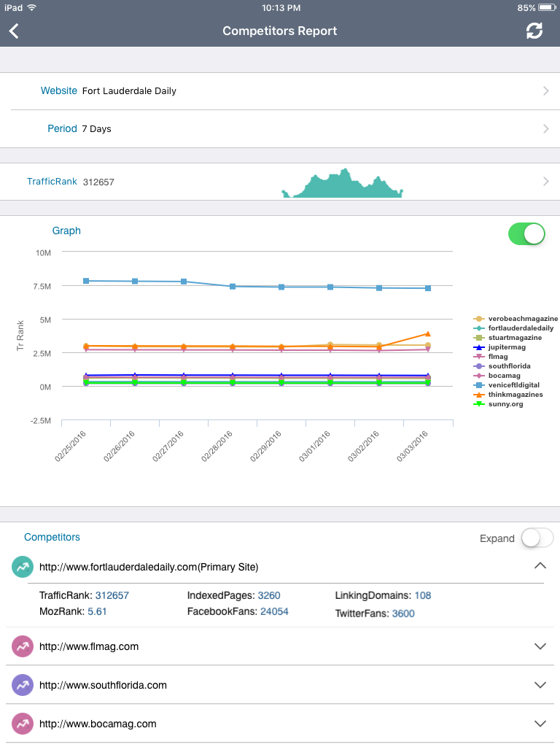
Task: Tap the Competitors Report title
Action: point(280,31)
